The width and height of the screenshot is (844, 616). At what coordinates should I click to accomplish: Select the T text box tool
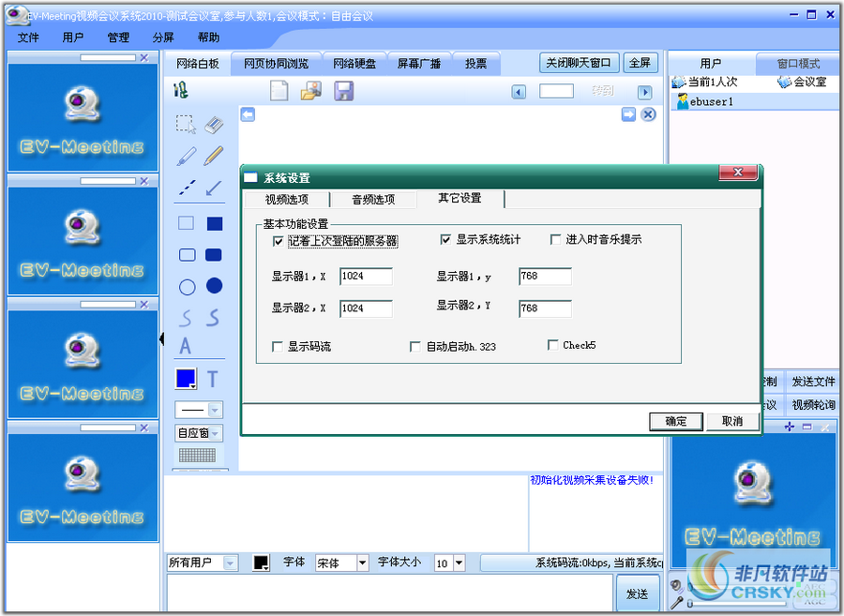pos(213,380)
